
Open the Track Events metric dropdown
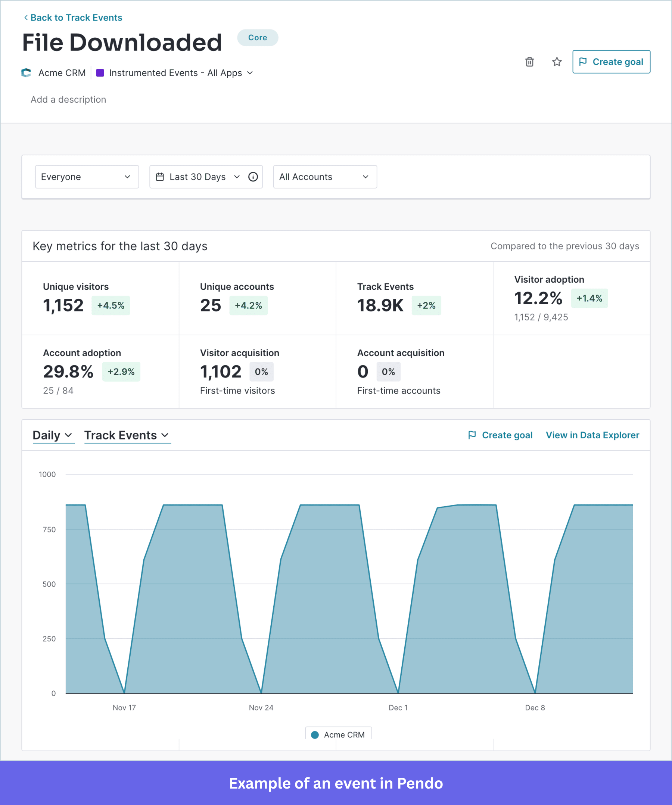[127, 435]
